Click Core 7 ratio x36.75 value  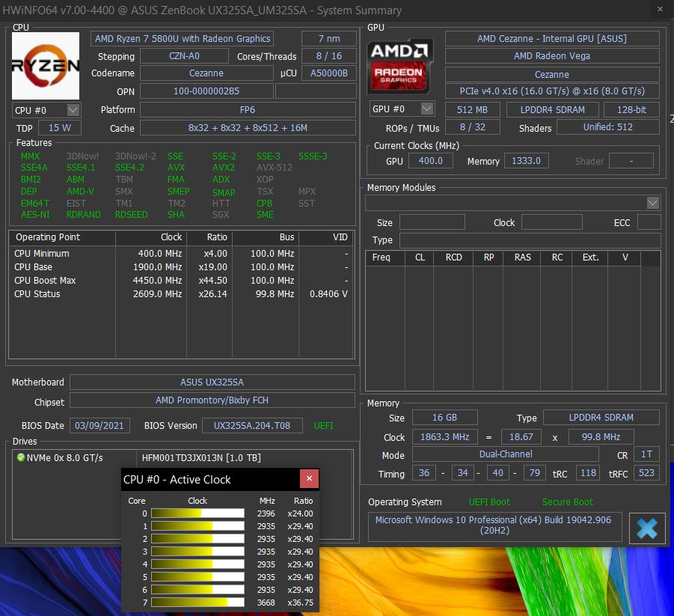(x=300, y=603)
